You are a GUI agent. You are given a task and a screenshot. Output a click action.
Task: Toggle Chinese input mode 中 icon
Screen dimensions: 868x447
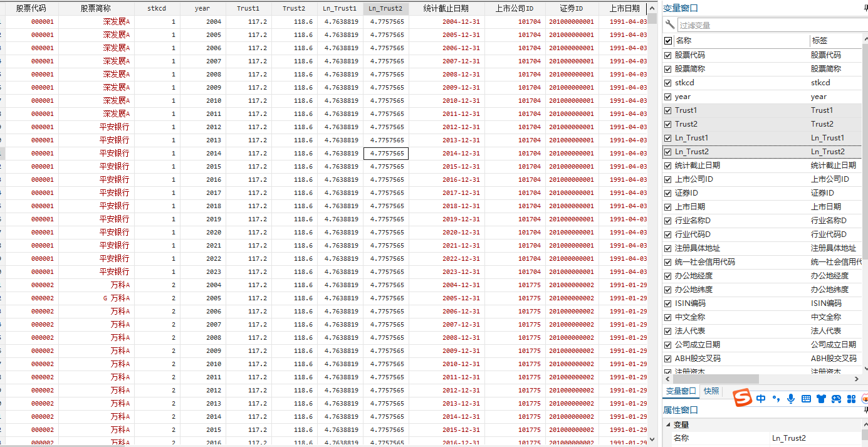pos(761,398)
